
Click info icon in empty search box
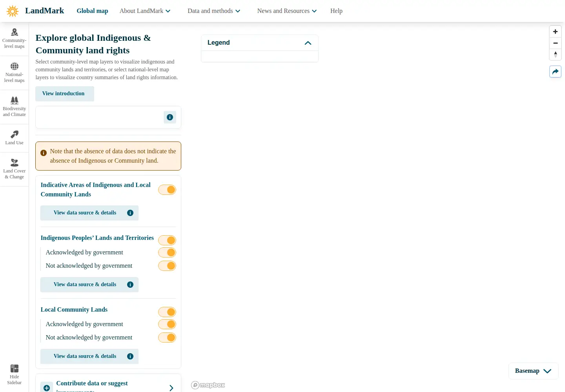point(170,117)
